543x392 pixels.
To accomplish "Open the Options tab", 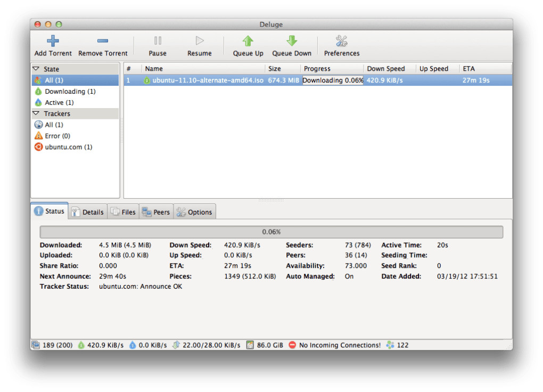I will (195, 212).
